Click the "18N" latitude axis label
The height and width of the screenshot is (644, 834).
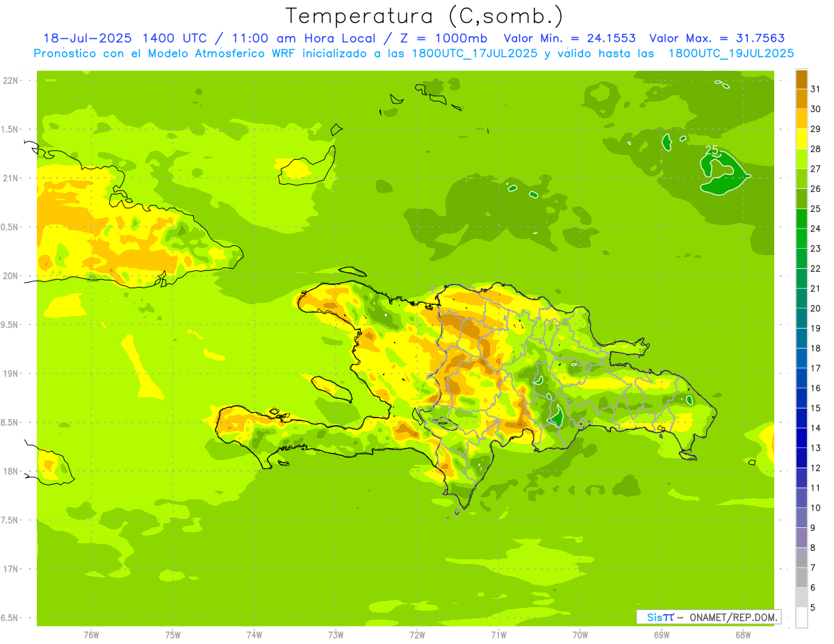(10, 471)
